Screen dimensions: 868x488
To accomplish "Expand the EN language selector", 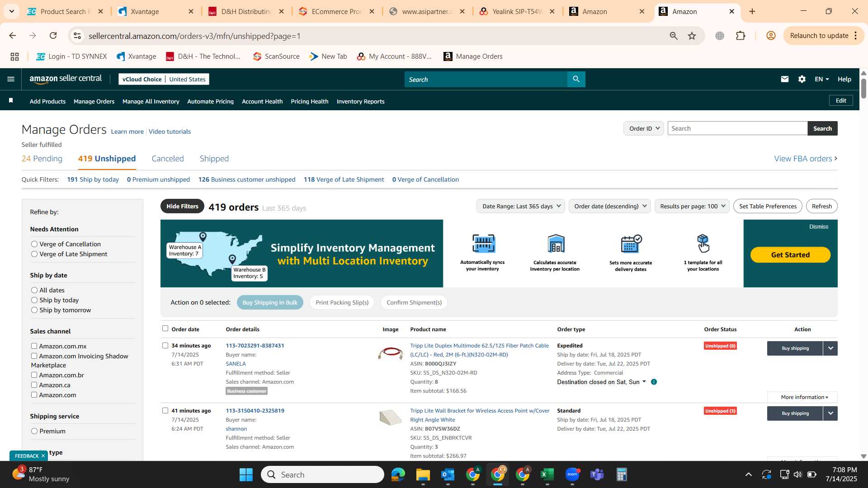I will 821,79.
